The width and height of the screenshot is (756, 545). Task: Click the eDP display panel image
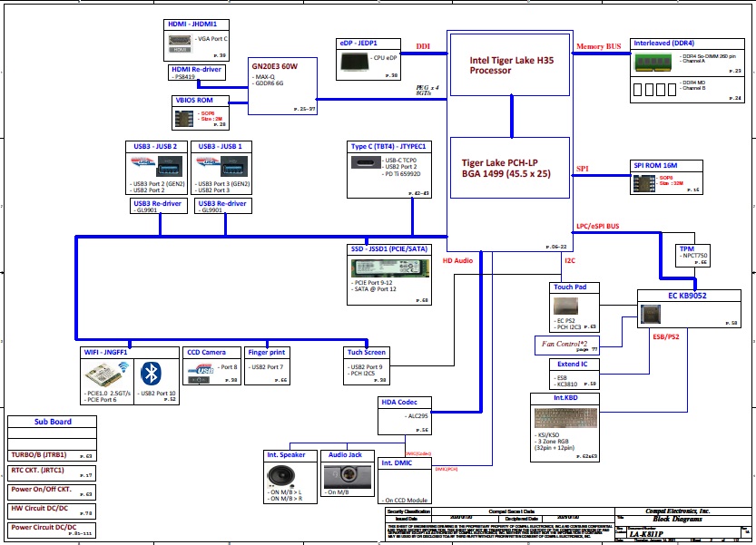pos(354,63)
